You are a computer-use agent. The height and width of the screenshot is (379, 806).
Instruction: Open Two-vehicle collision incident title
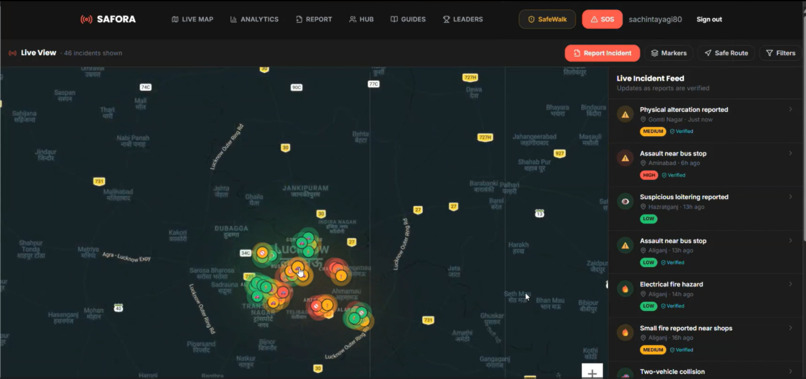pyautogui.click(x=672, y=372)
